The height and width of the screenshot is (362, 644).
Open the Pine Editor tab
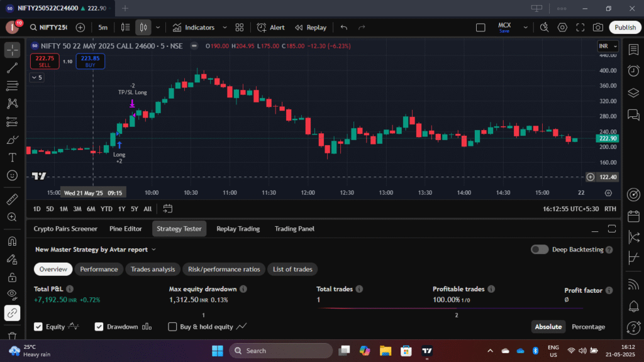126,229
